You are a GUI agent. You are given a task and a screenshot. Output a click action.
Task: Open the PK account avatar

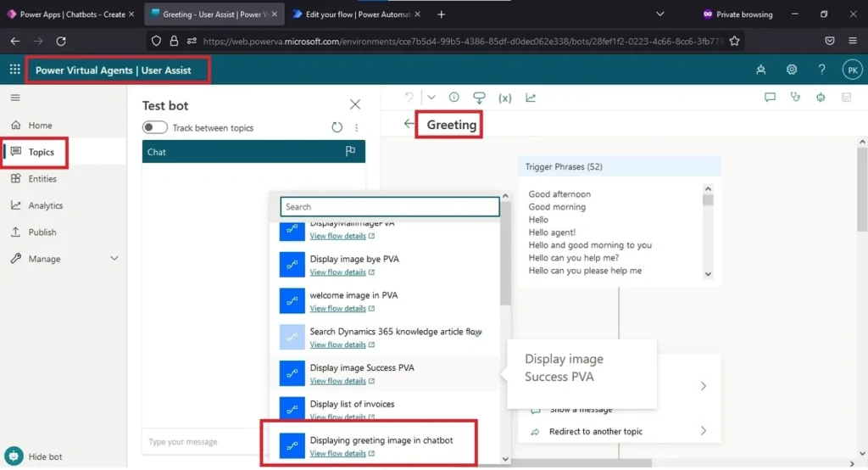tap(853, 70)
